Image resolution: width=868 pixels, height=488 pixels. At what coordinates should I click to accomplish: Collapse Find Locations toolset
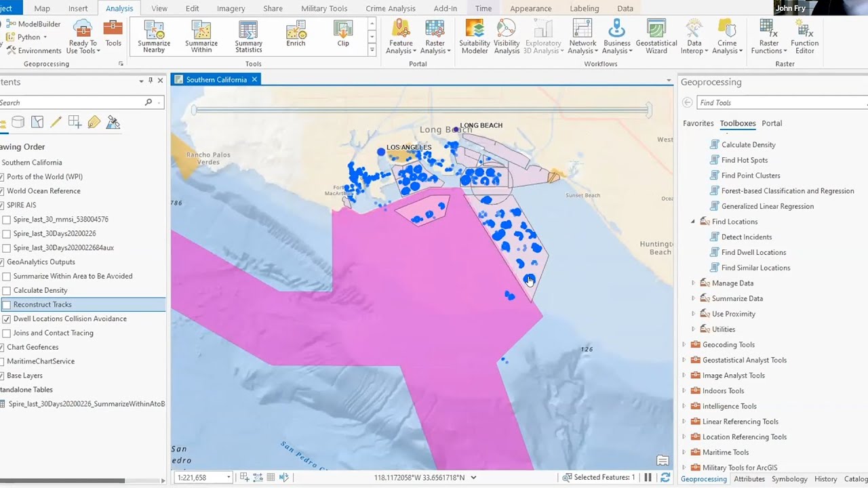[x=693, y=222]
